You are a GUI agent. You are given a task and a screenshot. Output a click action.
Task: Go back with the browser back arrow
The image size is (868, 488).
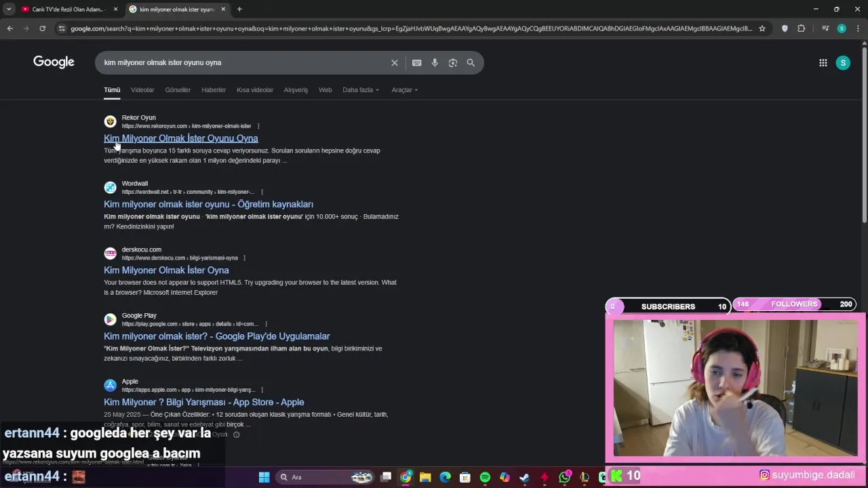(9, 28)
